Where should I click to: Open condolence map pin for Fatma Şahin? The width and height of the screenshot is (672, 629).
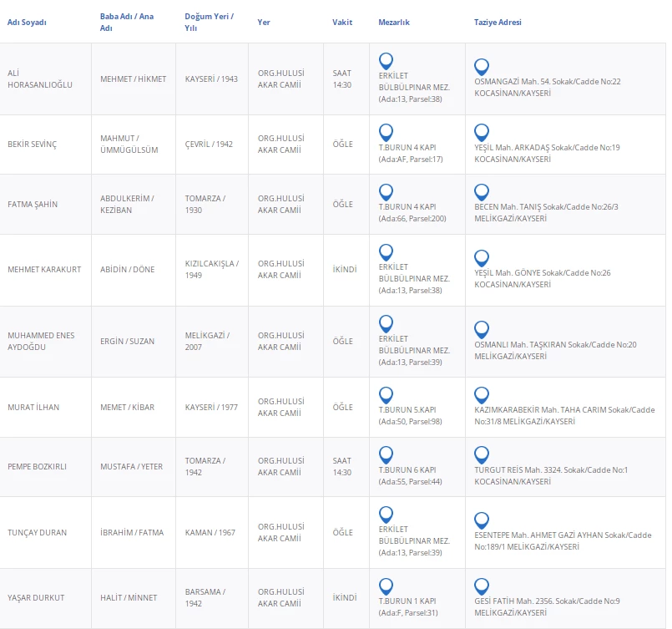(481, 192)
